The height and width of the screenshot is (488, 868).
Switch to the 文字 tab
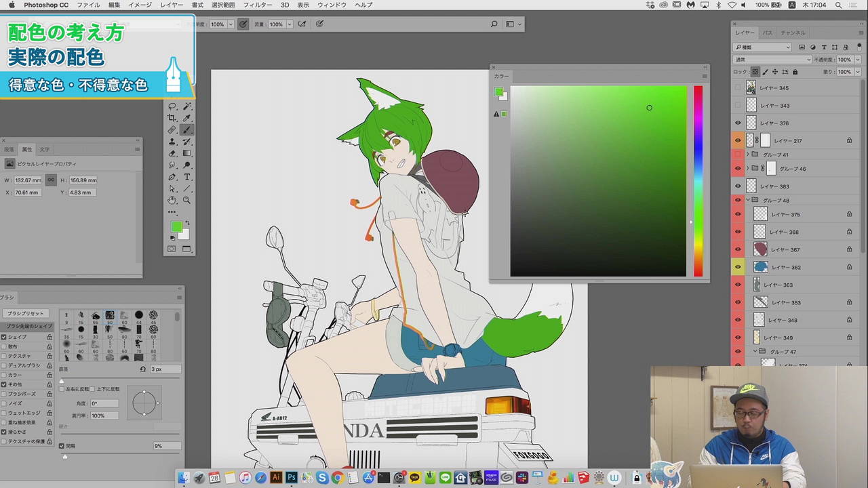pyautogui.click(x=44, y=149)
